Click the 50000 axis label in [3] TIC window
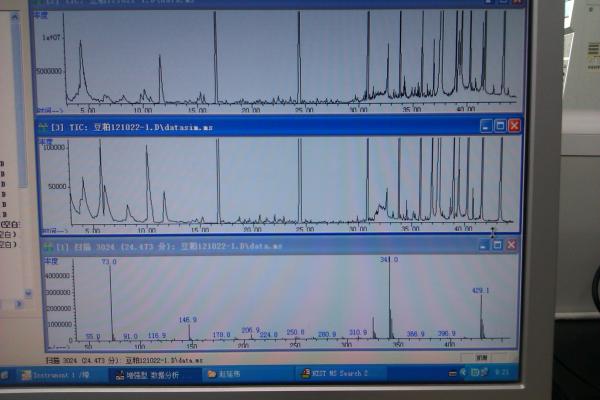The image size is (600, 400). coord(57,186)
